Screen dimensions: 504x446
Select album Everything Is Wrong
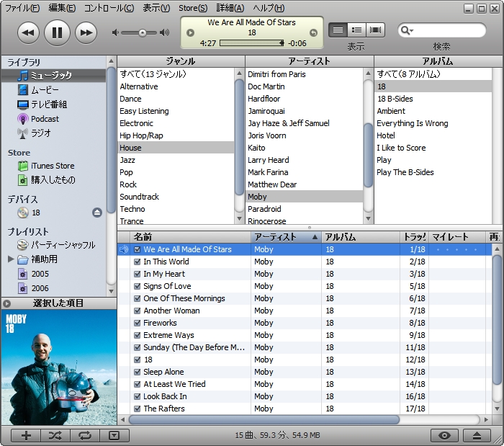(433, 123)
